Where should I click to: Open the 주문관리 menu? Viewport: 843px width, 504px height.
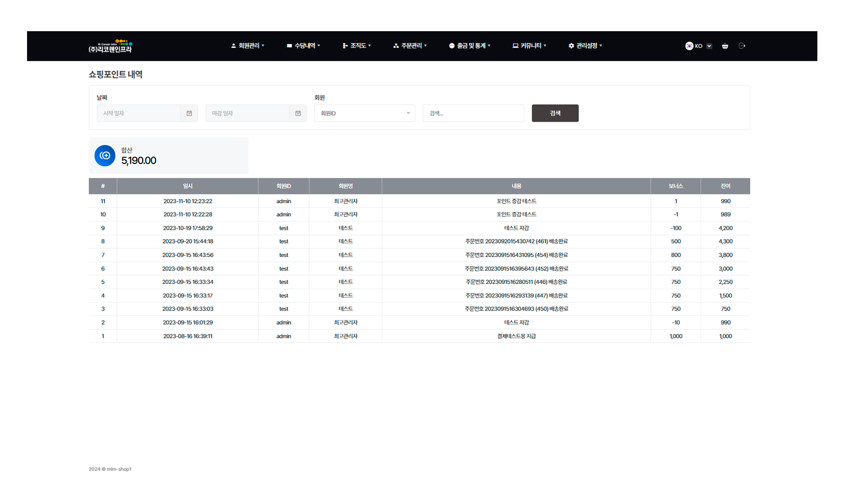click(x=410, y=46)
